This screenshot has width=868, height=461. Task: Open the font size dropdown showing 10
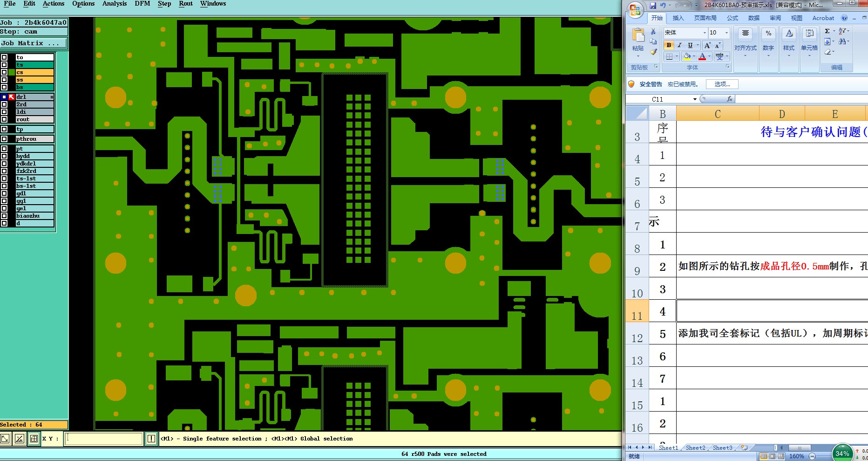(x=726, y=33)
